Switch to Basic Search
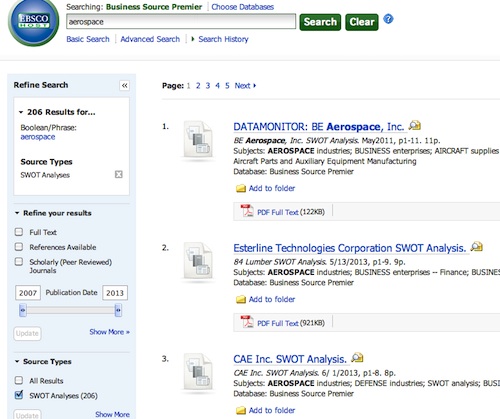Screen dimensions: 500x419 click(x=88, y=39)
